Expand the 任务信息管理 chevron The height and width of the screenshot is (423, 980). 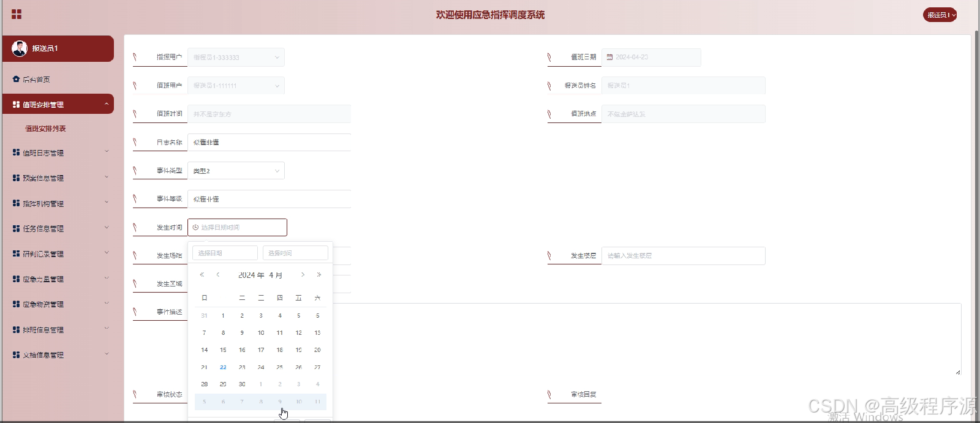click(107, 227)
